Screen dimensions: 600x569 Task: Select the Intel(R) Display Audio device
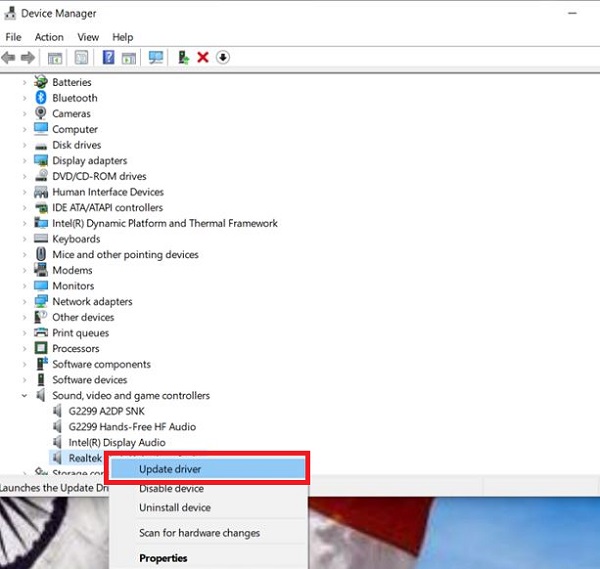[x=116, y=442]
